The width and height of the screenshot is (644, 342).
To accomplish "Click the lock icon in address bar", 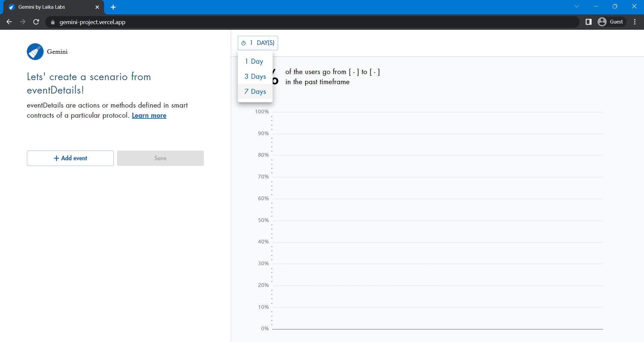I will (53, 22).
